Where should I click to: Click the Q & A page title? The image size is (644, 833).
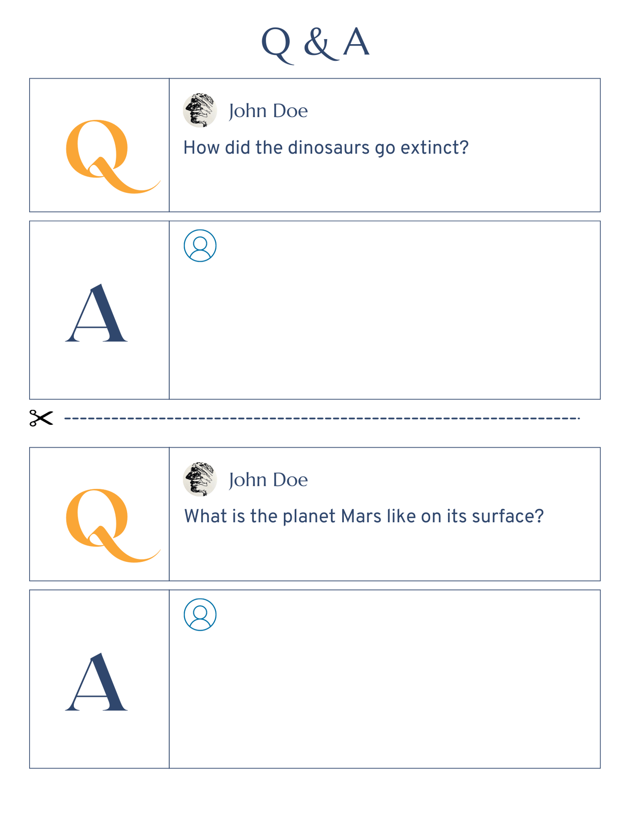point(316,44)
